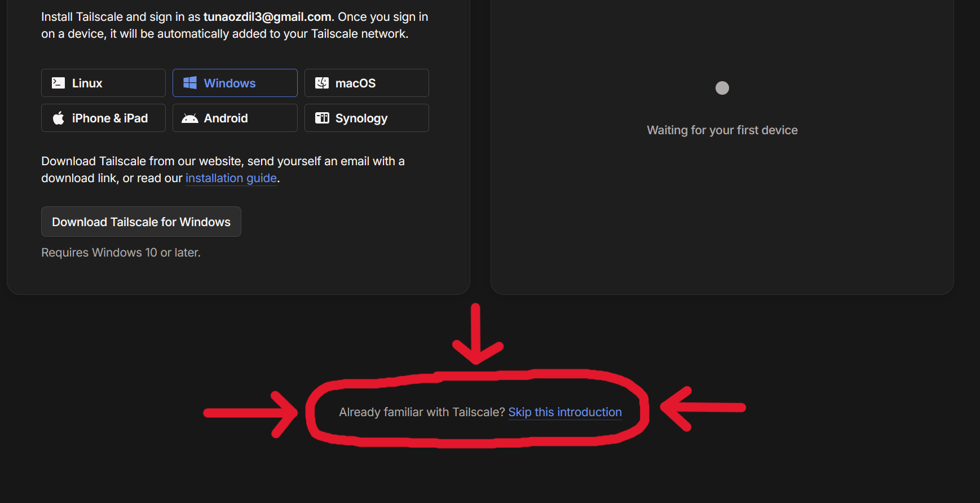Image resolution: width=980 pixels, height=503 pixels.
Task: Click the gray waiting status dot
Action: pos(722,88)
